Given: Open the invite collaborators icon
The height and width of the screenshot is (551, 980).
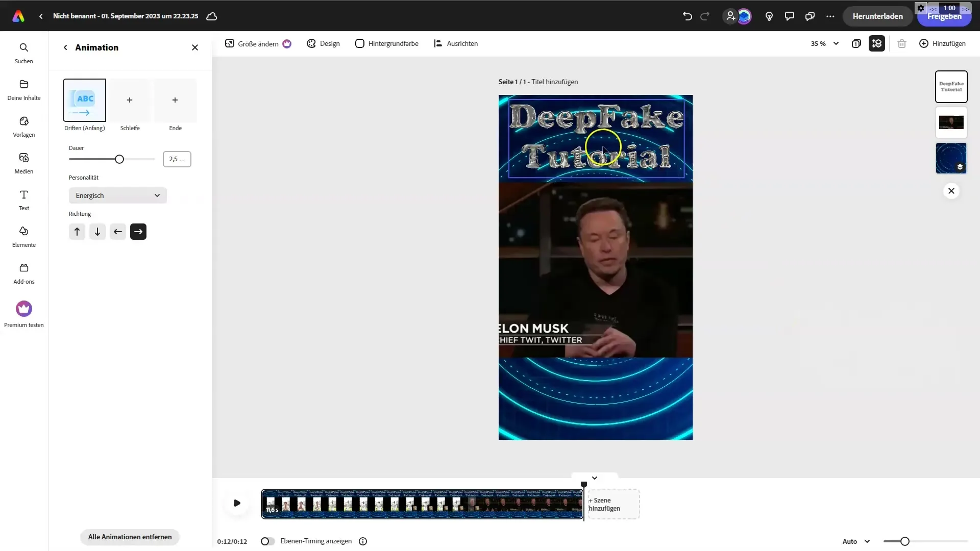Looking at the screenshot, I should click(730, 16).
